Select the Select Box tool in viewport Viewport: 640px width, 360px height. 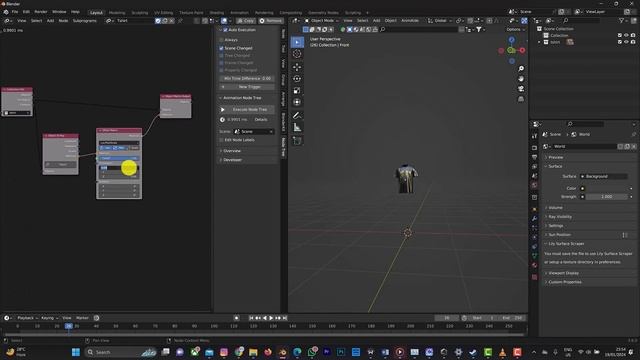pyautogui.click(x=297, y=42)
